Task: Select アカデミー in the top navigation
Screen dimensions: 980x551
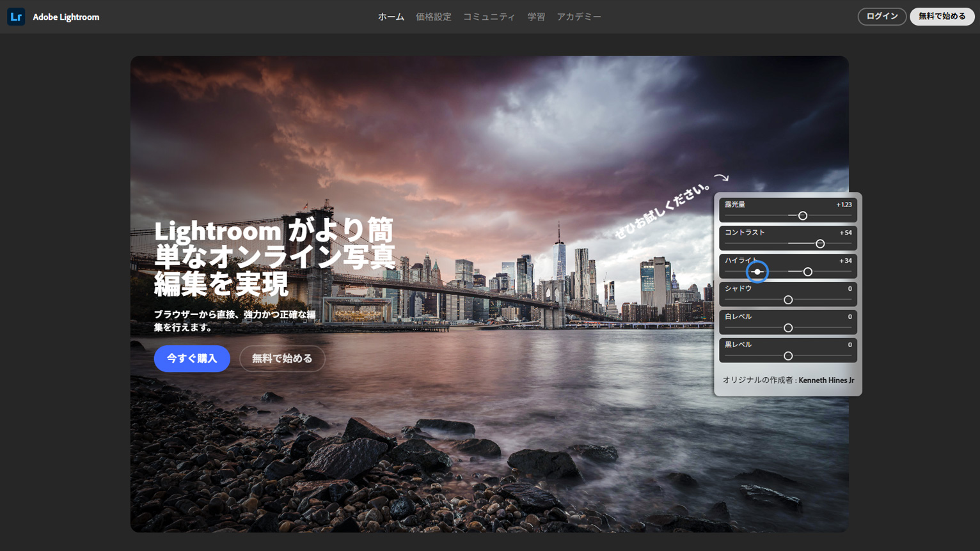Action: point(579,17)
